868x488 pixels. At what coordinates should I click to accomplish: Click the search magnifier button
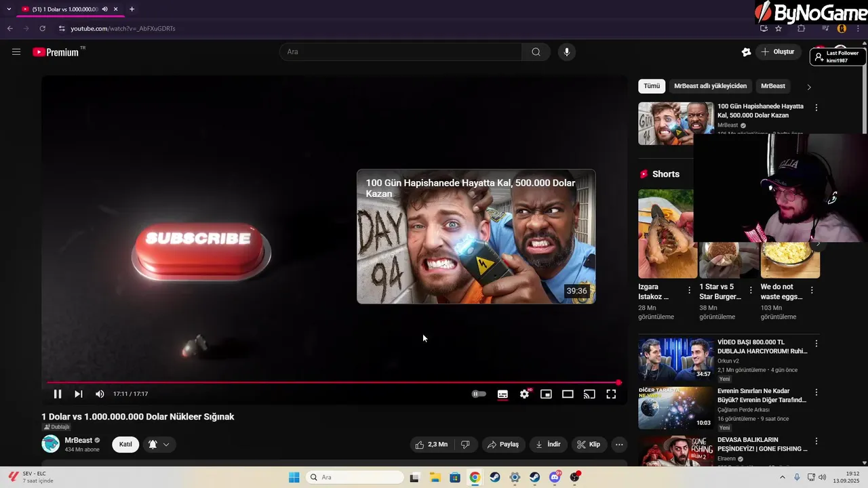tap(536, 52)
